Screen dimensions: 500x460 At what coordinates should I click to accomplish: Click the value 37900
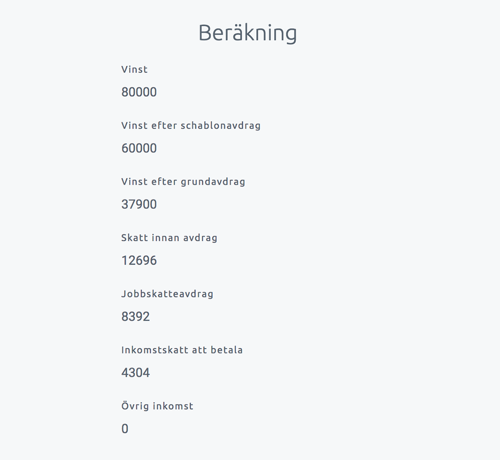[x=139, y=204]
